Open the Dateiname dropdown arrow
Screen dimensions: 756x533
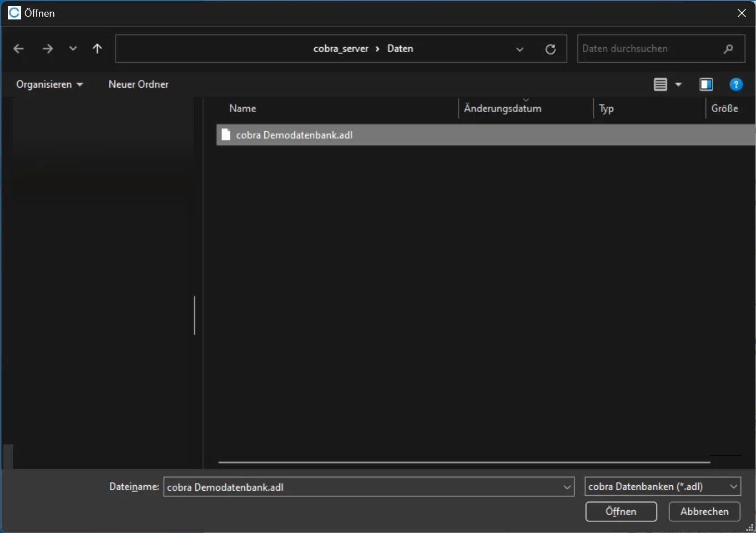click(567, 487)
